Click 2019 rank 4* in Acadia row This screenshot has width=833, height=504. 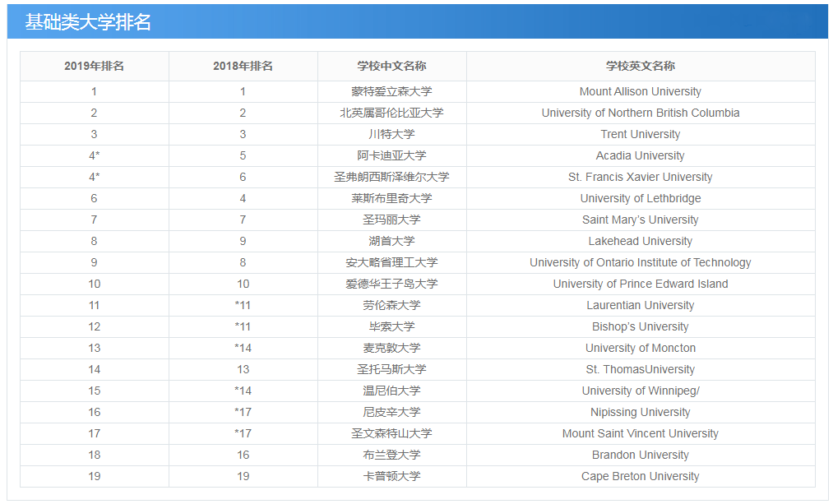tap(94, 155)
